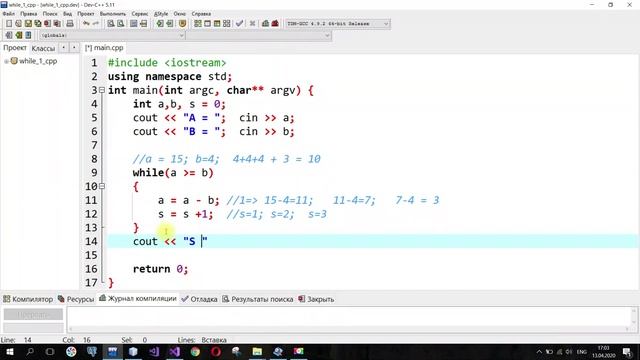Click the greyed-out Прервать button
This screenshot has width=640, height=360.
33,314
